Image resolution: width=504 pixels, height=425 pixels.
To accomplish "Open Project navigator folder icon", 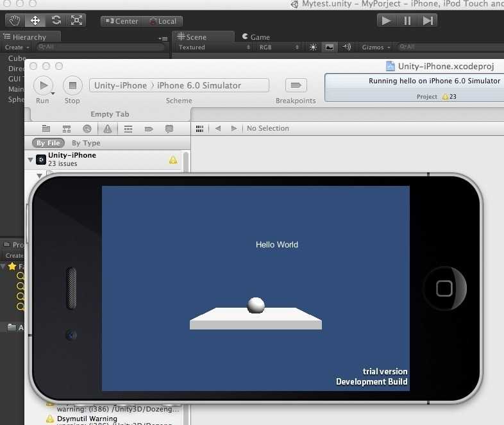I will tap(46, 129).
